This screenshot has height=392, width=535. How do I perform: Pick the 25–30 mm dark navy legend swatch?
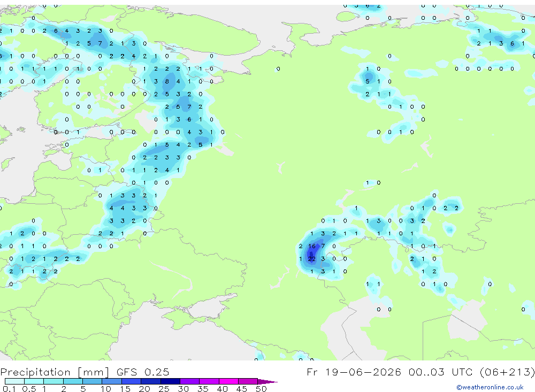coord(170,381)
